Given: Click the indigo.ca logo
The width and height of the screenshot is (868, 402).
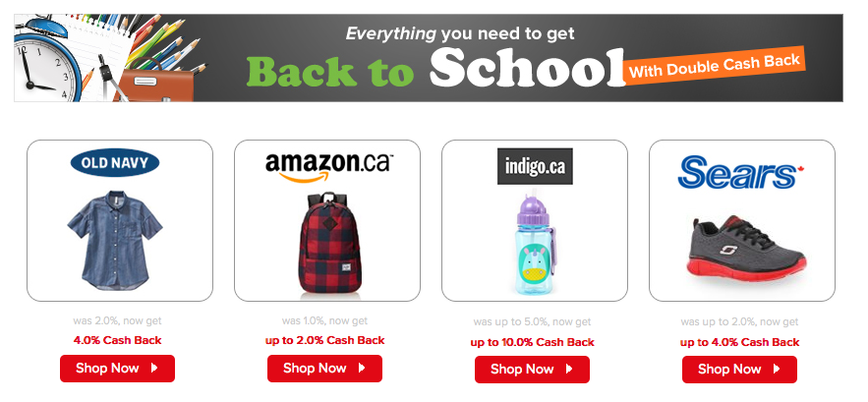Looking at the screenshot, I should click(535, 166).
